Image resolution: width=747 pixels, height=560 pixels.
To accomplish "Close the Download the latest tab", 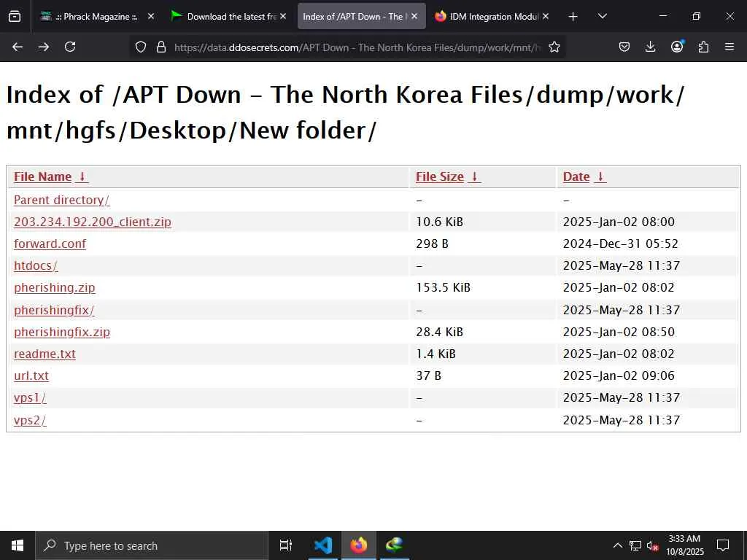I will coord(283,17).
